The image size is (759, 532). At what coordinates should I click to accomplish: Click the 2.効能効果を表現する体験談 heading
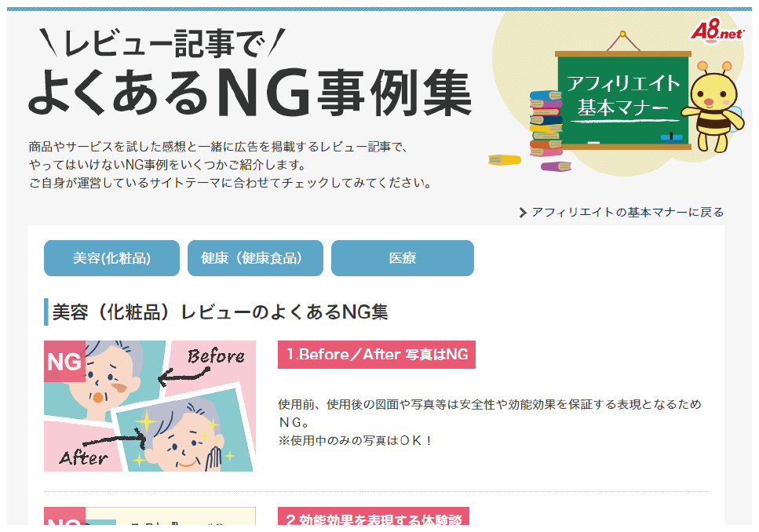[374, 517]
